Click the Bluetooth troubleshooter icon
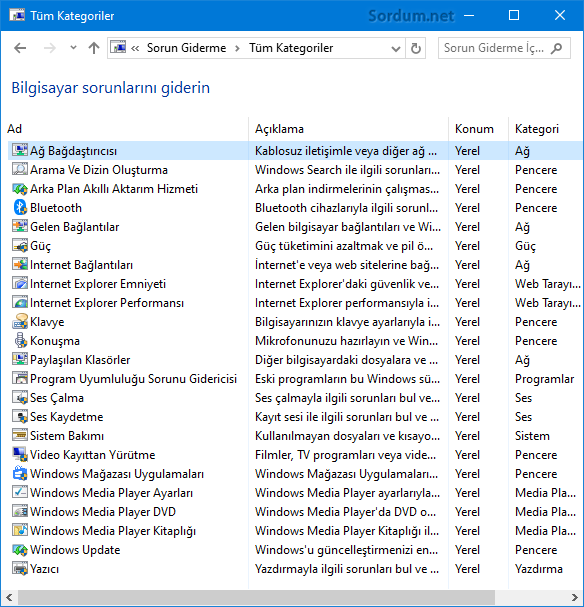The image size is (584, 607). [x=20, y=207]
